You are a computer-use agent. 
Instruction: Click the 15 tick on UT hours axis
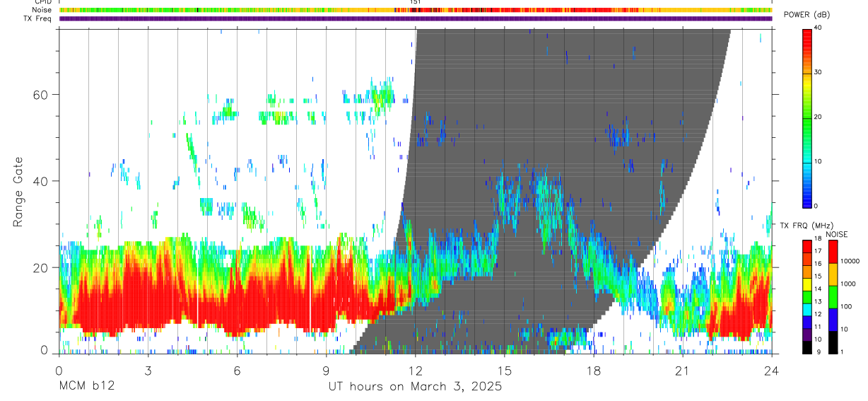pyautogui.click(x=505, y=370)
